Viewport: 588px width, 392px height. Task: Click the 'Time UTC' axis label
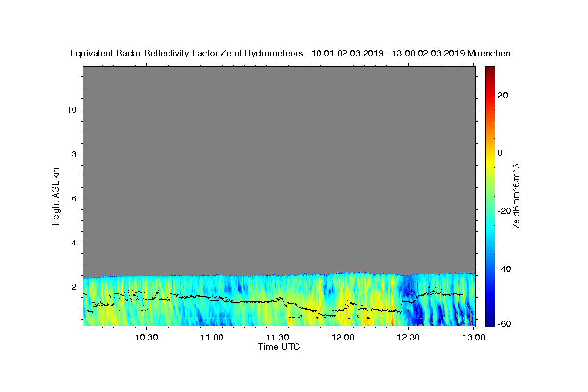point(279,347)
